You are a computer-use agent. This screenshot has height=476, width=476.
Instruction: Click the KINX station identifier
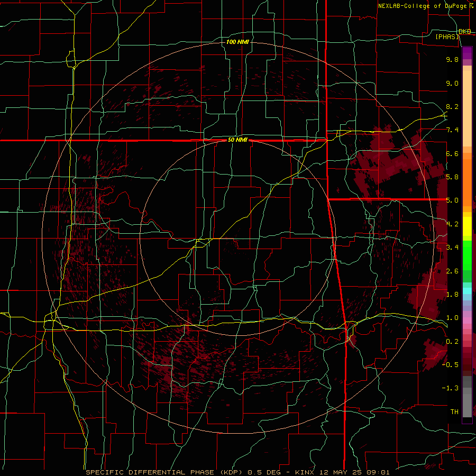point(304,472)
